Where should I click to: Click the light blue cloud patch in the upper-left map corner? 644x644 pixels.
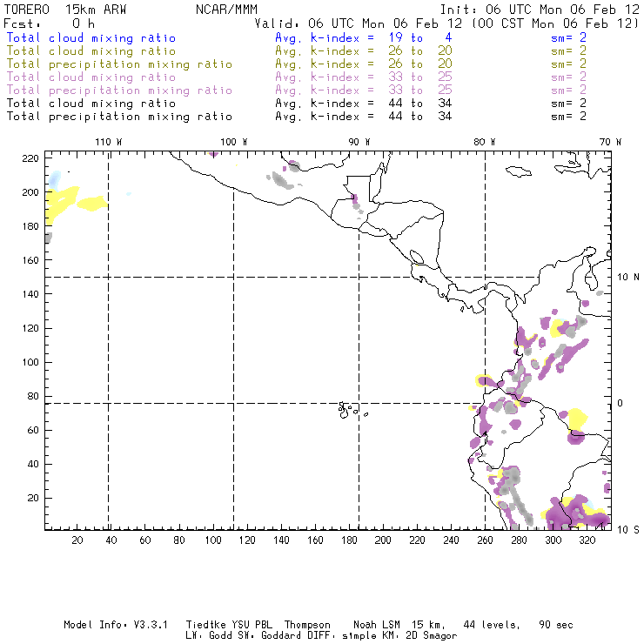click(x=55, y=179)
